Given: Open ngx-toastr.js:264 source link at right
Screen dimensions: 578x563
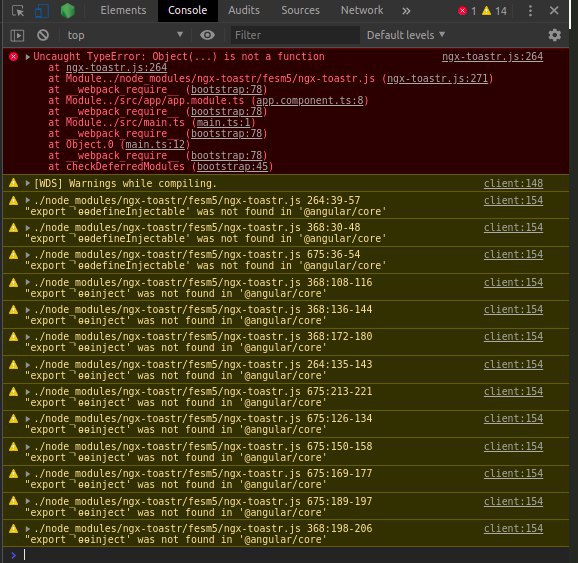Looking at the screenshot, I should pyautogui.click(x=492, y=56).
